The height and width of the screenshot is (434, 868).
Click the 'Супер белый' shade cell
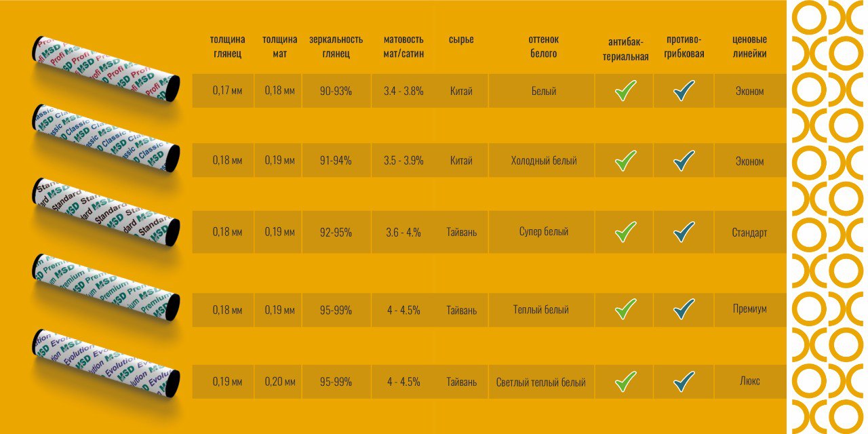point(540,232)
